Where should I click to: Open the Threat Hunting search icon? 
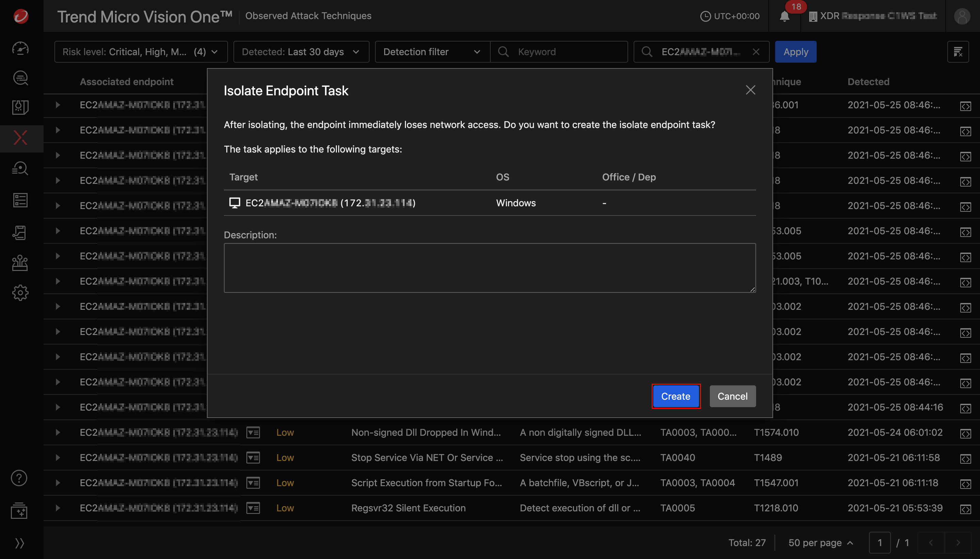(x=20, y=168)
